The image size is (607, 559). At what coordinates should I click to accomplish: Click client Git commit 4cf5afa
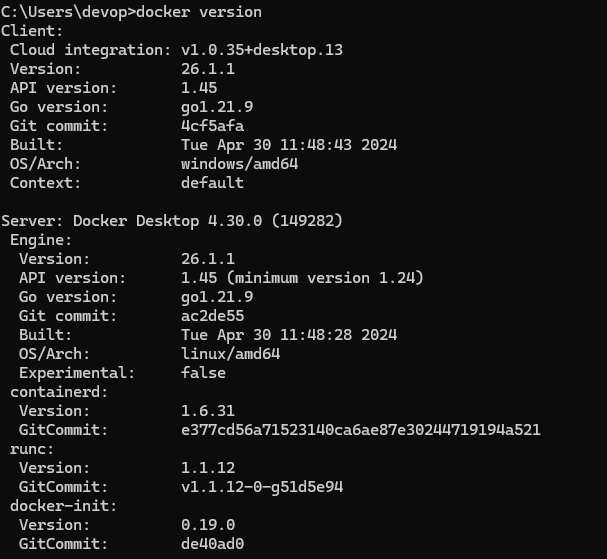pos(213,126)
